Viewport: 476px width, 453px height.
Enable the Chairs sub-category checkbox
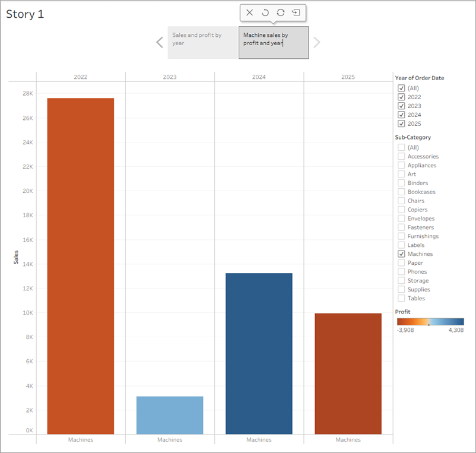[x=401, y=201]
